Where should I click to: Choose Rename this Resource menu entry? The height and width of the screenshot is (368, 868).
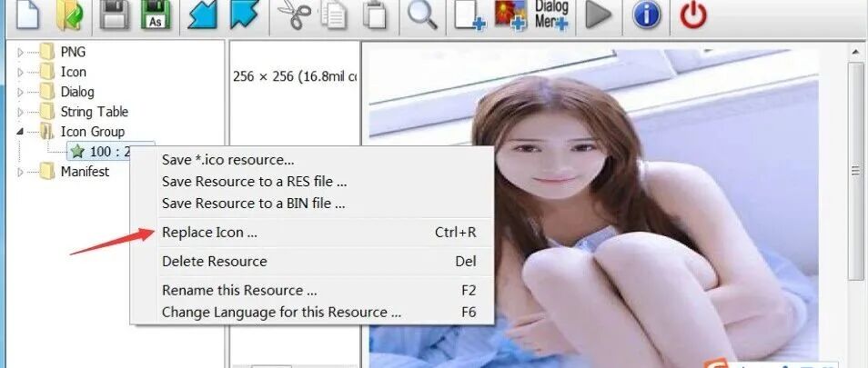pyautogui.click(x=312, y=290)
